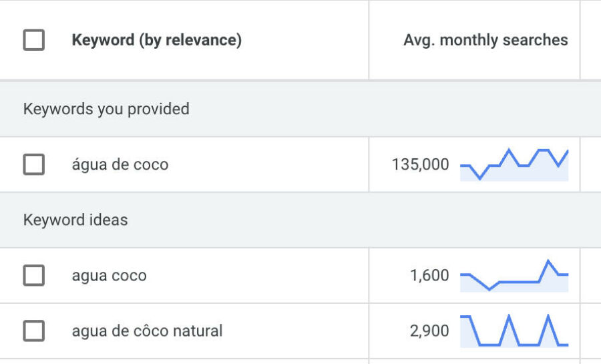Select the agua de côco natural keyword
The height and width of the screenshot is (364, 601).
point(147,331)
